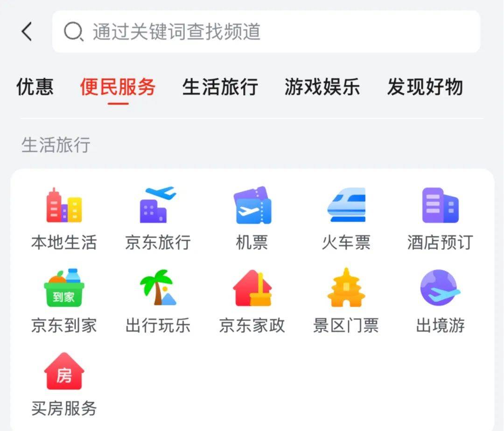Image resolution: width=504 pixels, height=431 pixels.
Task: Tap the 京东到家 grocery basket icon
Action: (64, 288)
